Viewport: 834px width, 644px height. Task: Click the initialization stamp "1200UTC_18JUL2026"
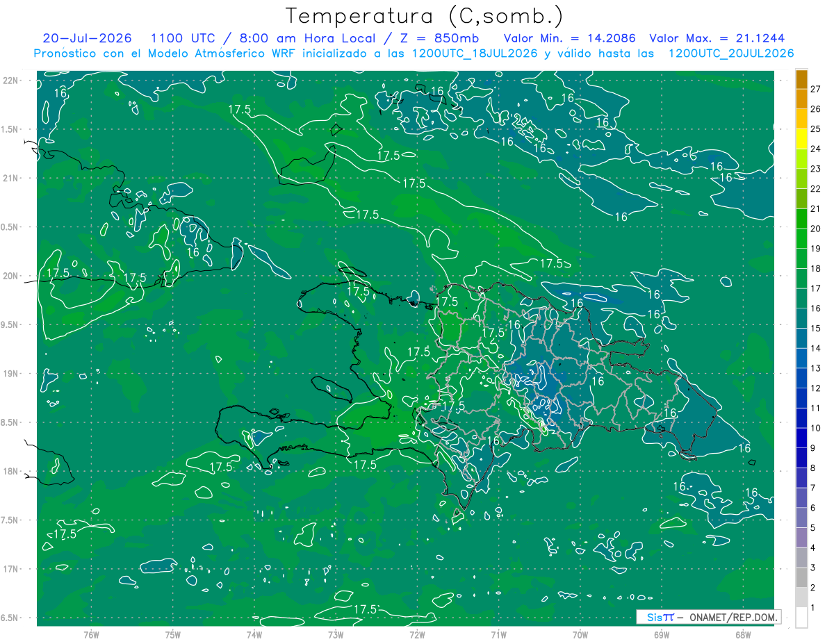[x=475, y=53]
